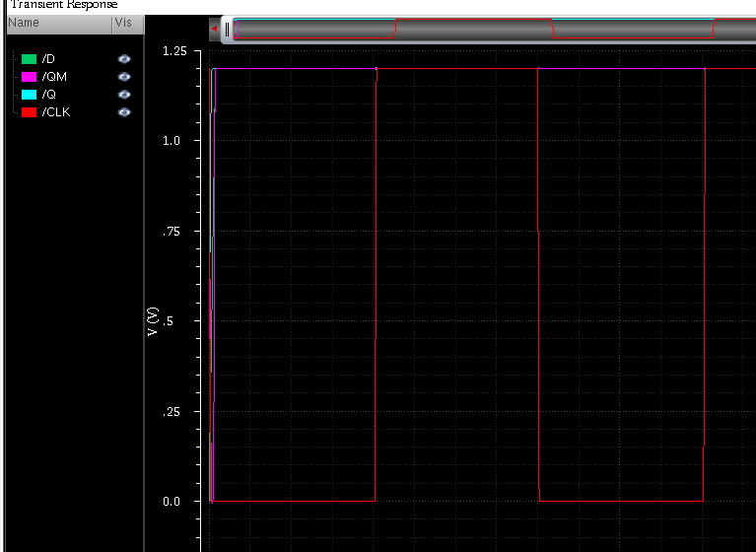Image resolution: width=756 pixels, height=552 pixels.
Task: Click the zoom strip grip handle
Action: coord(227,30)
